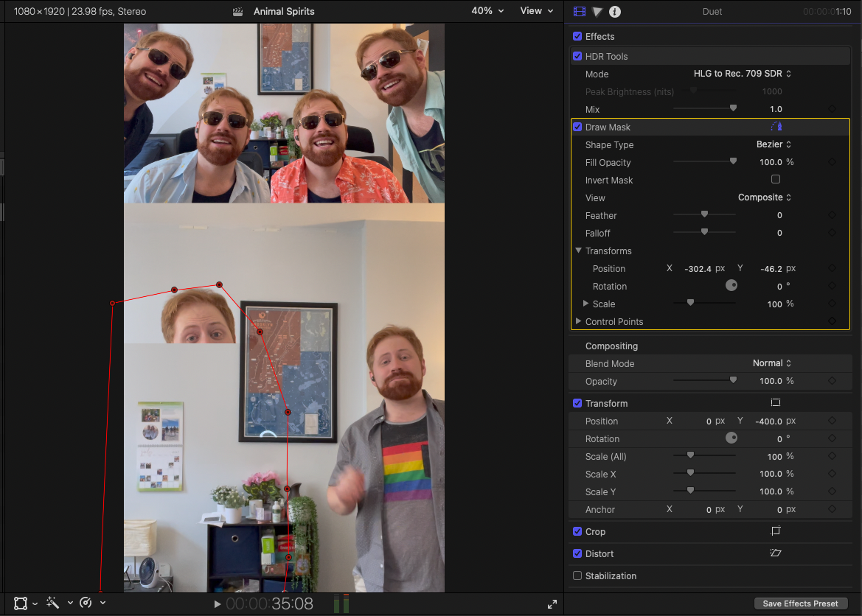
Task: Toggle viewer fullscreen with arrows icon
Action: click(x=552, y=604)
